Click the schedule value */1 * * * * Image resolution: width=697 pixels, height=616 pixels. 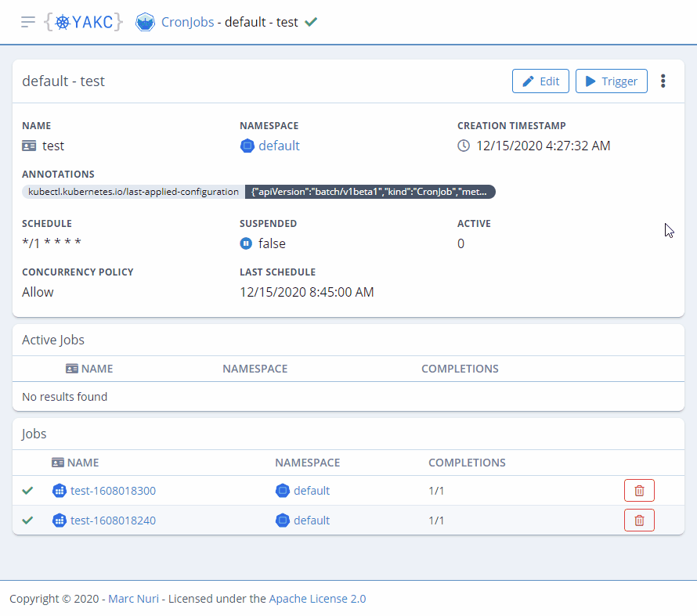(x=52, y=243)
